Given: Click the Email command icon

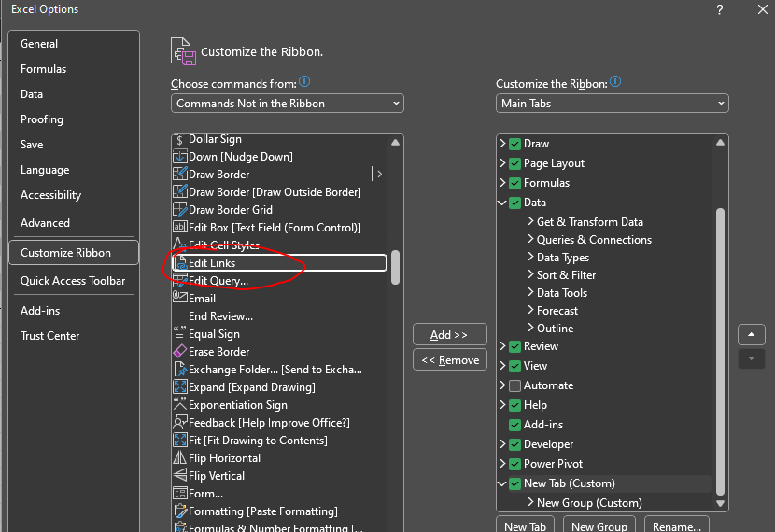Looking at the screenshot, I should point(180,298).
